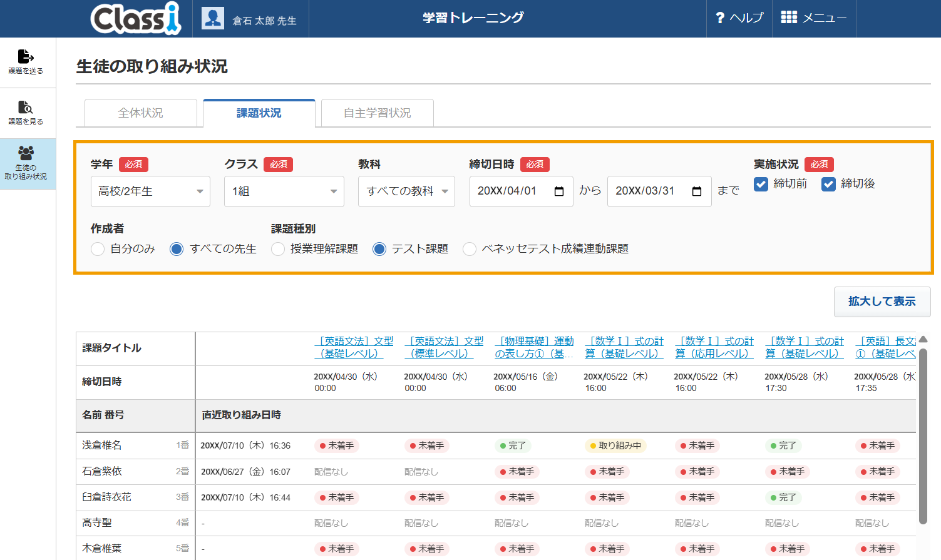Click the Classi logo
Viewport: 941px width, 560px height.
tap(136, 18)
